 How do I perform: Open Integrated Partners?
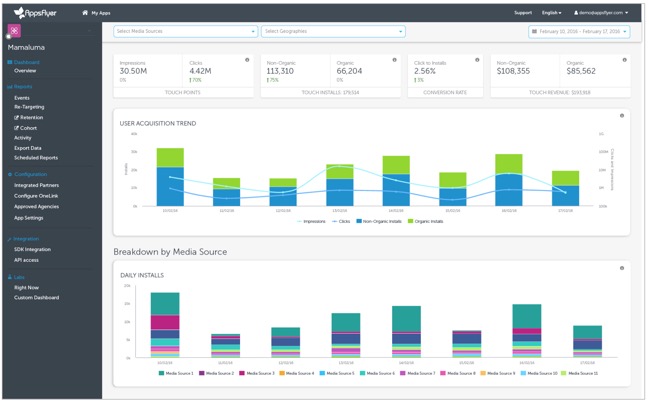[36, 186]
